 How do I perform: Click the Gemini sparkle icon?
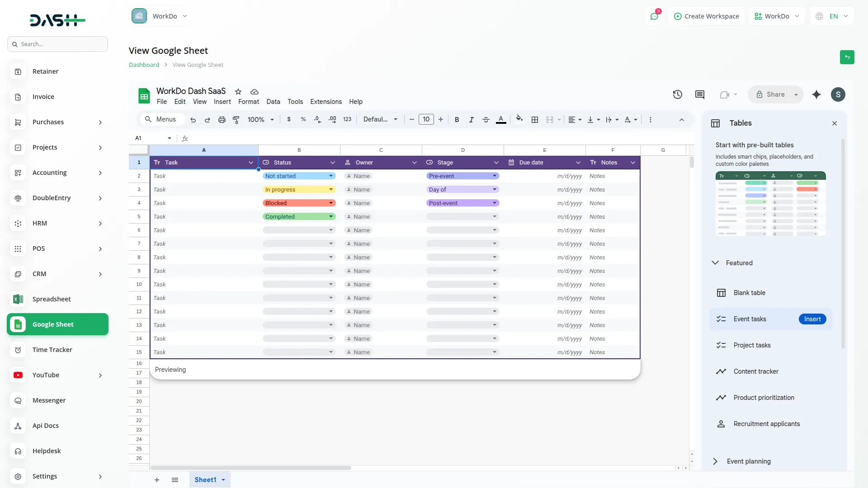tap(816, 94)
